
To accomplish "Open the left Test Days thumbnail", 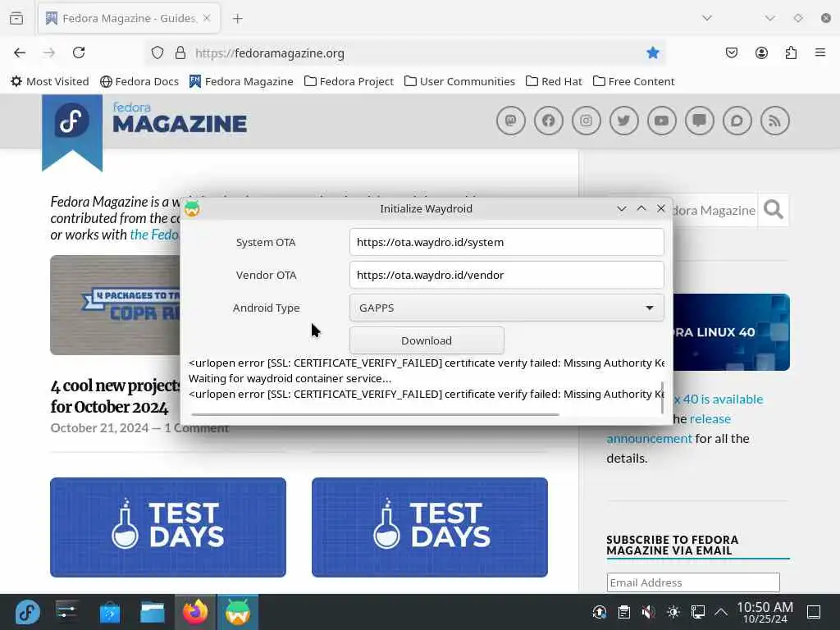I will 168,527.
